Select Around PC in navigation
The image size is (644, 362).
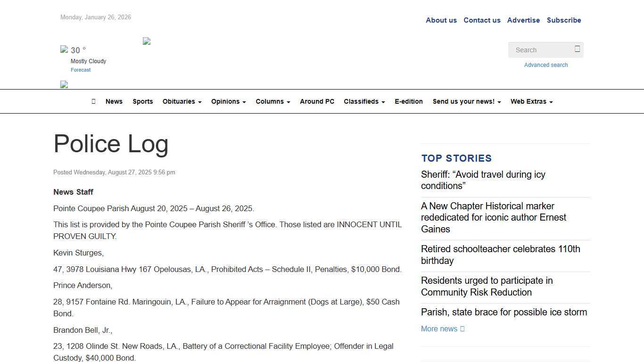click(317, 101)
